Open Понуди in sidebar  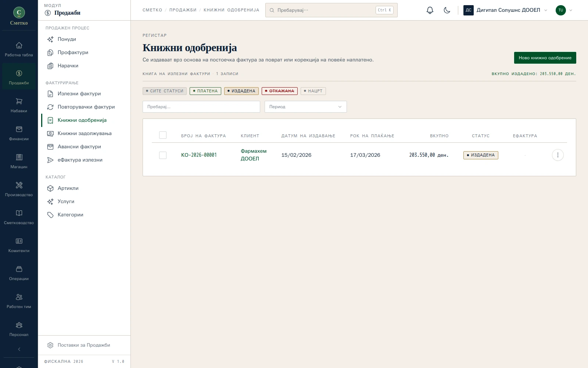[x=67, y=39]
